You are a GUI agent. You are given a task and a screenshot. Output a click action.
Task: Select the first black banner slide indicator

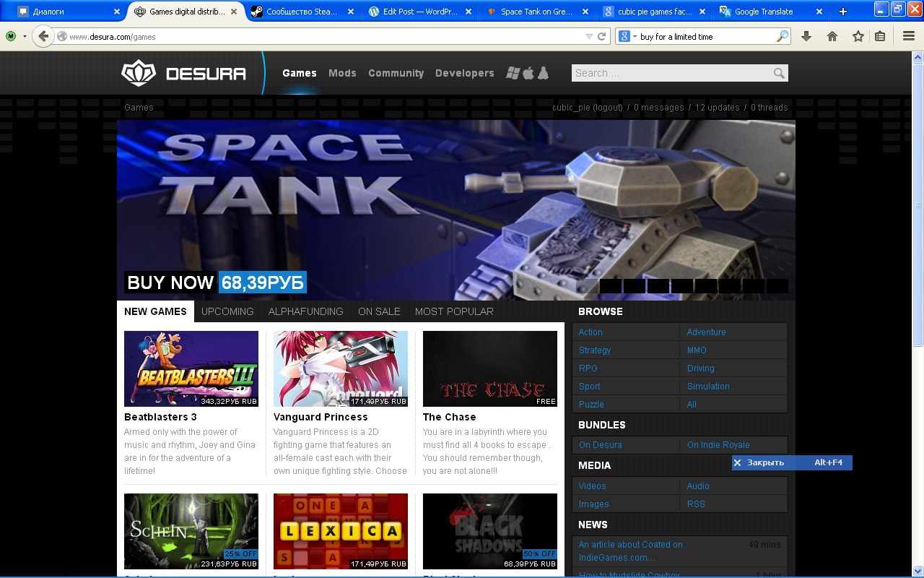click(610, 286)
